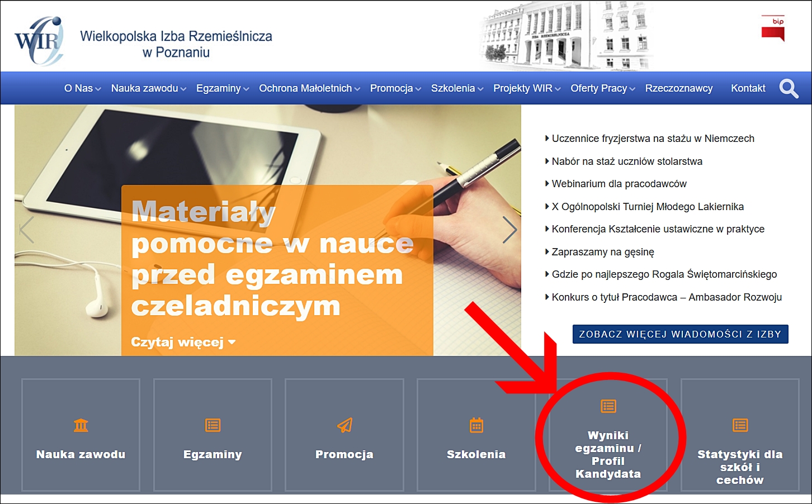The image size is (812, 504).
Task: Click list icon above Wyniki egzaminu
Action: 608,406
